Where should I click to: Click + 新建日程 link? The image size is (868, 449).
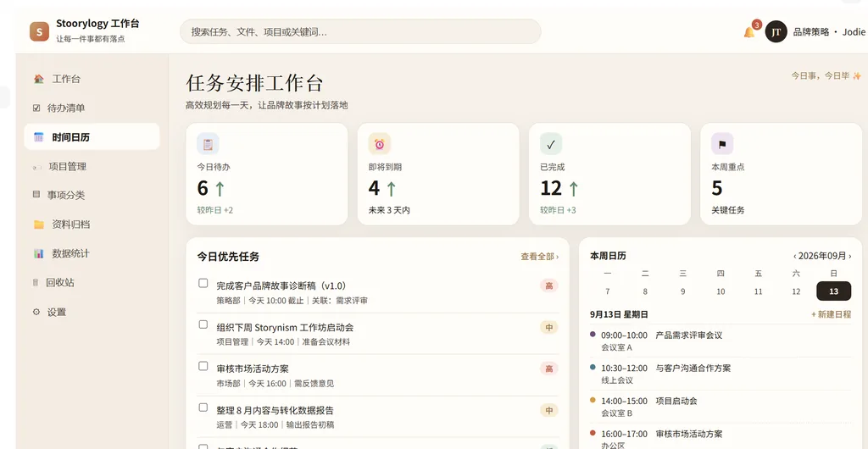831,314
